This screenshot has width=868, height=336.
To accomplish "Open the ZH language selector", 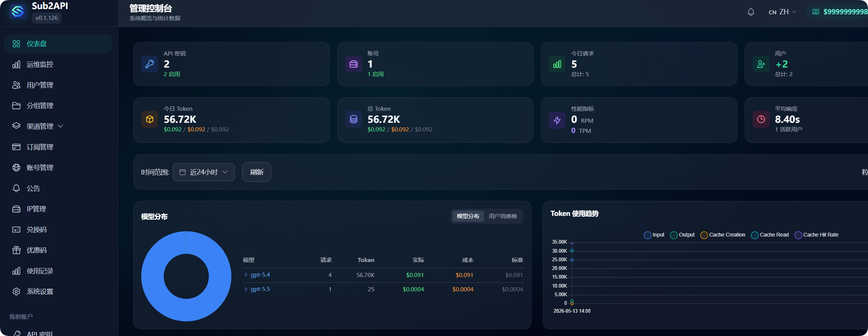I will (783, 12).
